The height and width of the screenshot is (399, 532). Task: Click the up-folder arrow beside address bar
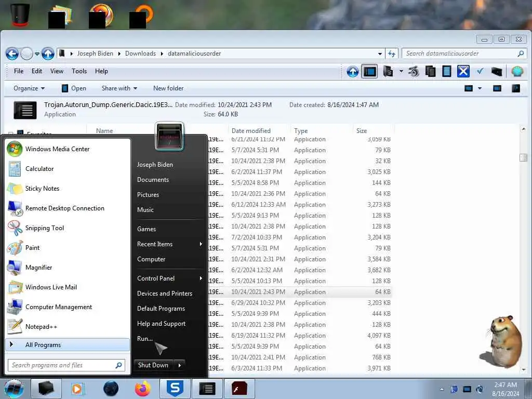(48, 54)
